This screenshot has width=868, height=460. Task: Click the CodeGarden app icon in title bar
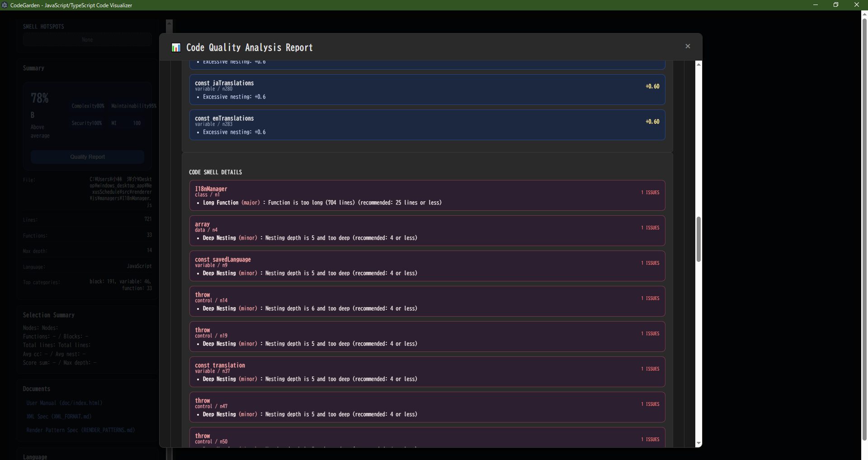click(5, 5)
